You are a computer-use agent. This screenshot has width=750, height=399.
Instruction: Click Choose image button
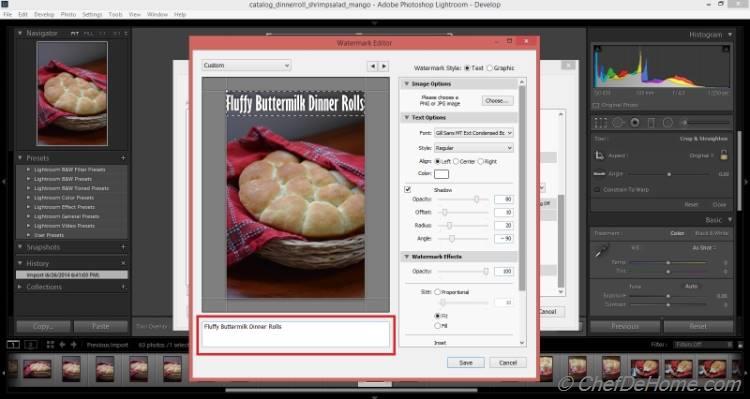pos(497,101)
